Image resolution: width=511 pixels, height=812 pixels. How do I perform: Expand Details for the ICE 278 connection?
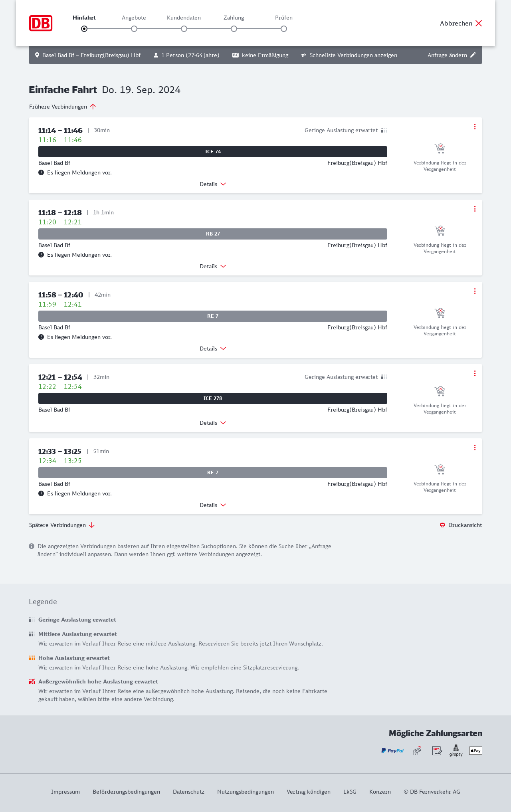point(213,423)
